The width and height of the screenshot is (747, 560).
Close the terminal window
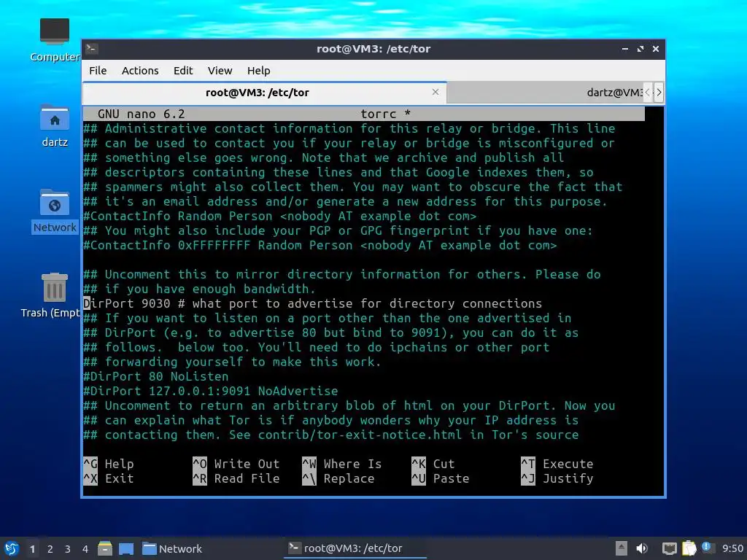coord(656,49)
